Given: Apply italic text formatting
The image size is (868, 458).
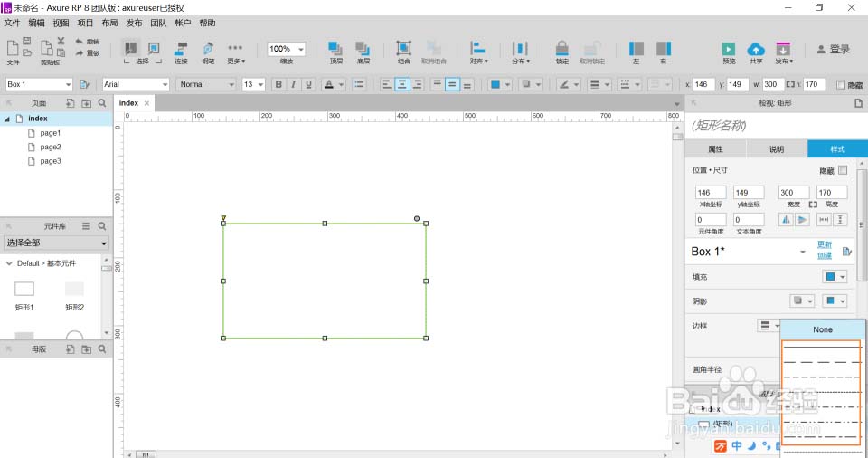Looking at the screenshot, I should coord(294,84).
